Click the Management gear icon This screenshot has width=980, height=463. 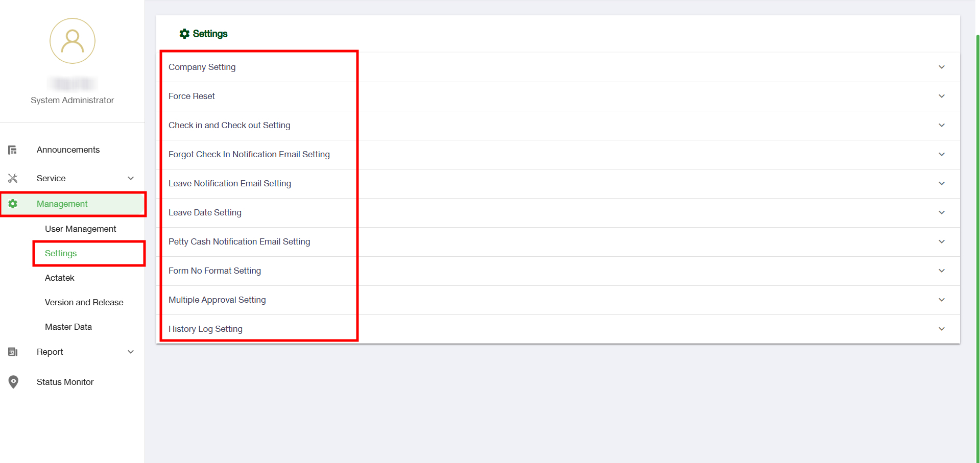tap(13, 204)
